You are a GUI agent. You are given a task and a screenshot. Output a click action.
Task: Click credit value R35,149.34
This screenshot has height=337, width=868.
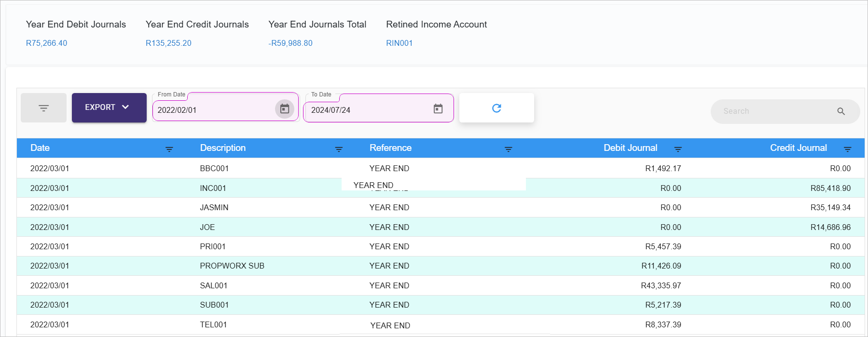point(830,207)
